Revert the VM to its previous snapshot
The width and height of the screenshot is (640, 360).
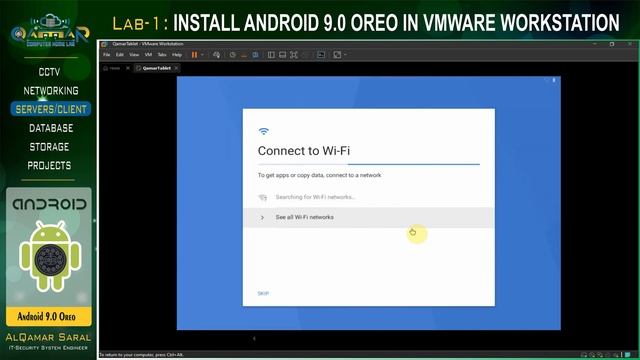(244, 55)
